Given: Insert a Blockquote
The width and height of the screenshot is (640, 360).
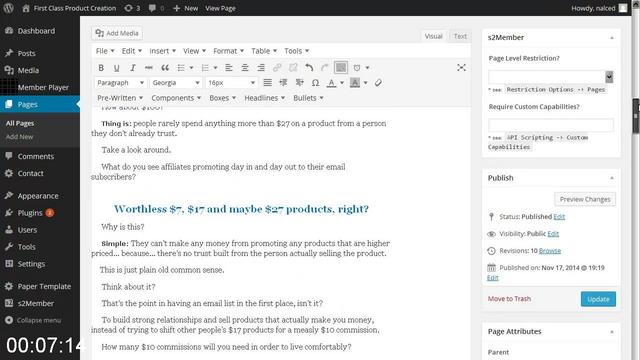Looking at the screenshot, I should 165,68.
